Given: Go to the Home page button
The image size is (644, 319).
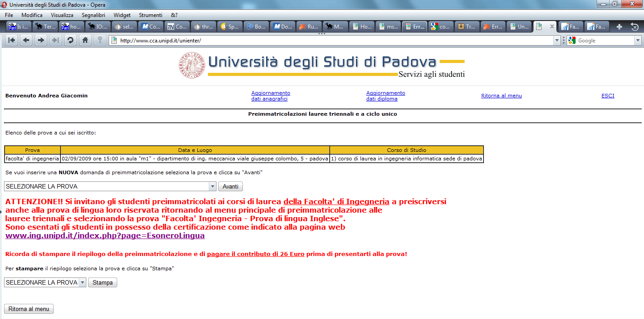Looking at the screenshot, I should click(85, 40).
